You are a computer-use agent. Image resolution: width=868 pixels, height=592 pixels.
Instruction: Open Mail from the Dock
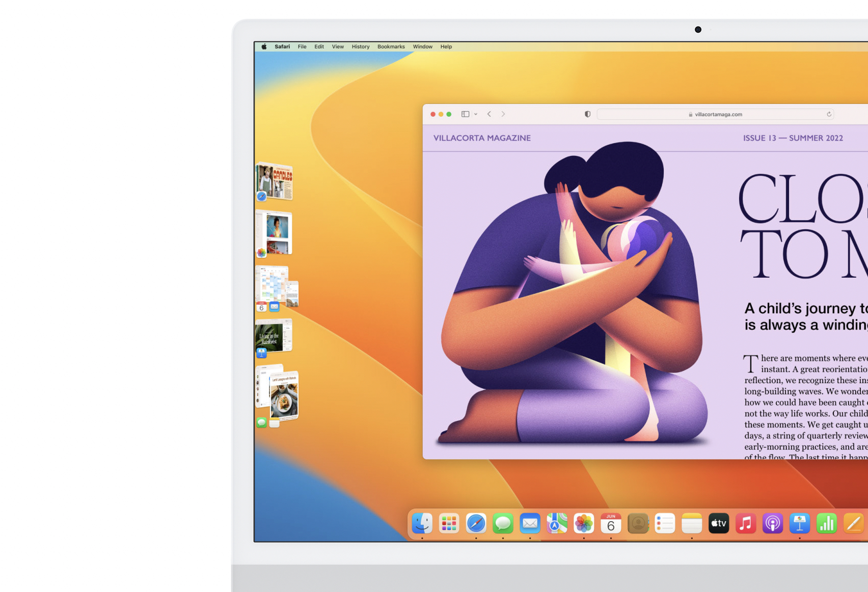(x=530, y=523)
